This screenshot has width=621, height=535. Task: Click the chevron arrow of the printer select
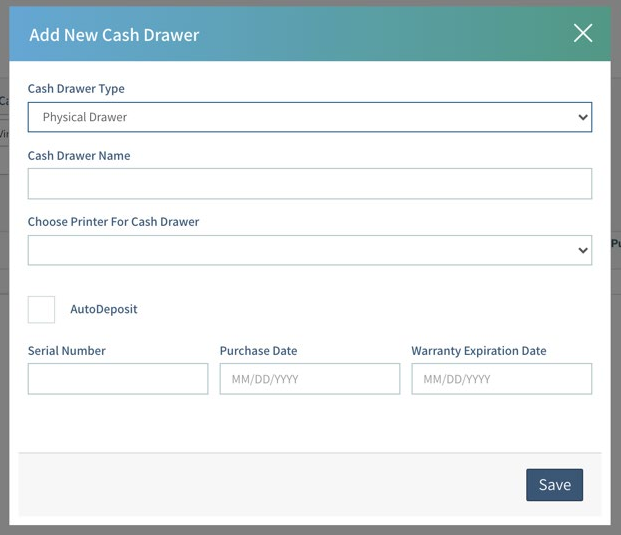tap(583, 251)
